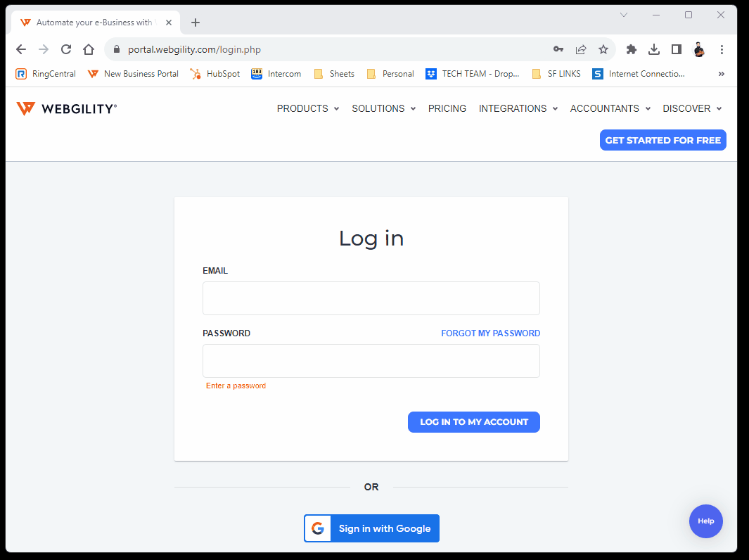Open the HubSpot bookmark

[215, 73]
